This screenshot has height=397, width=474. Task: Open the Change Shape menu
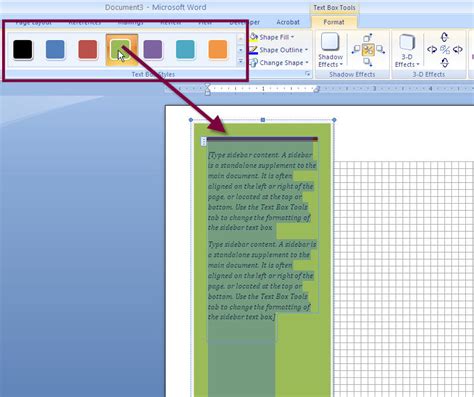pyautogui.click(x=279, y=63)
